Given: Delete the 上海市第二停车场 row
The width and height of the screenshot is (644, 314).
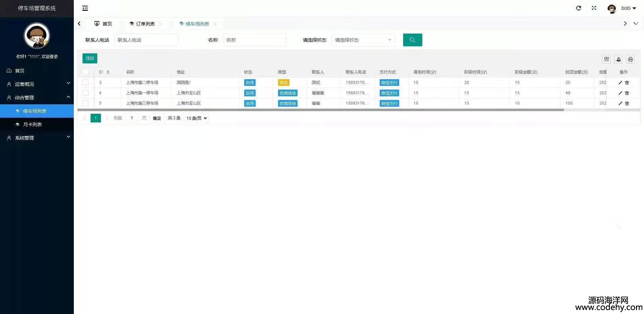Looking at the screenshot, I should [x=627, y=83].
